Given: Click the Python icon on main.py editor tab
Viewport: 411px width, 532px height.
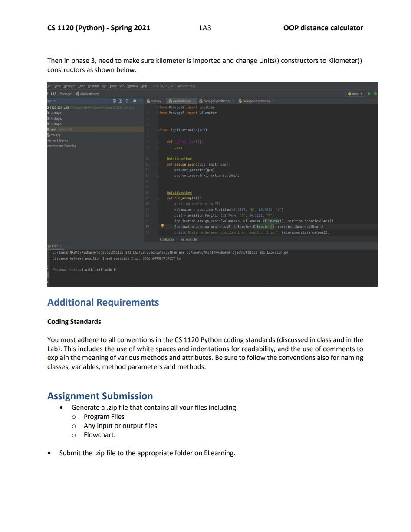Looking at the screenshot, I should (x=148, y=100).
